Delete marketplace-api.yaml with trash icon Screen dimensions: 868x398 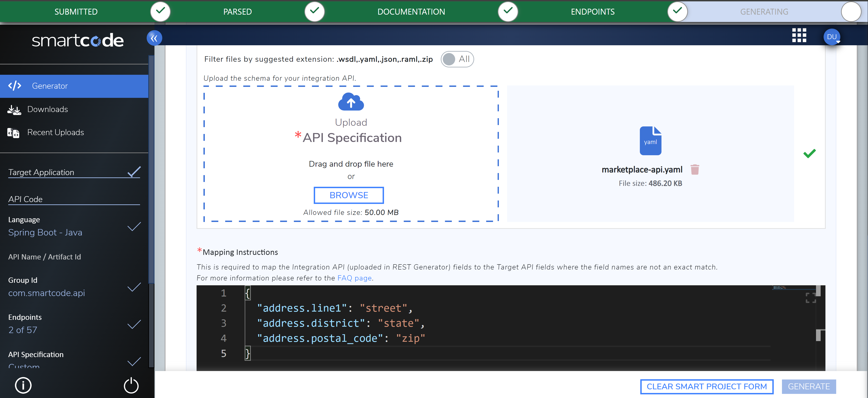coord(695,169)
